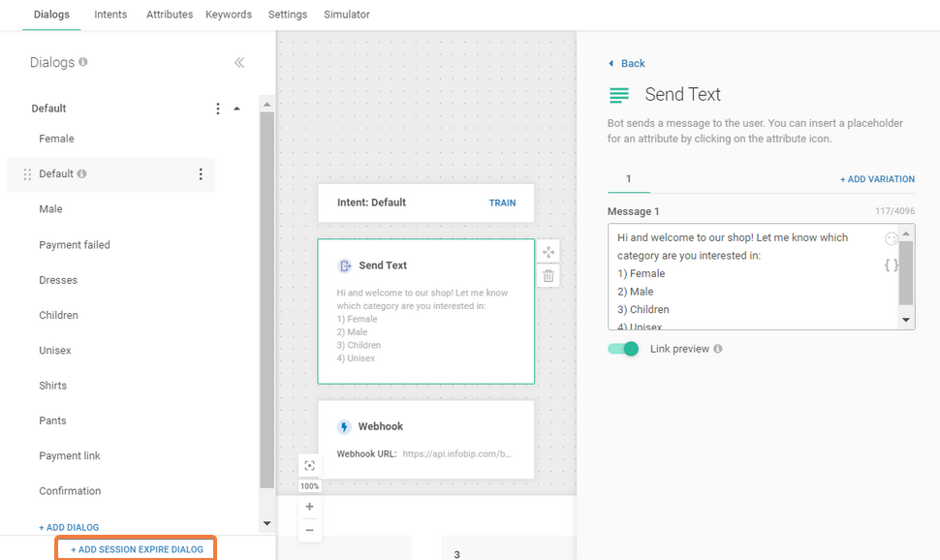Zoom out the canvas with minus button

[309, 530]
